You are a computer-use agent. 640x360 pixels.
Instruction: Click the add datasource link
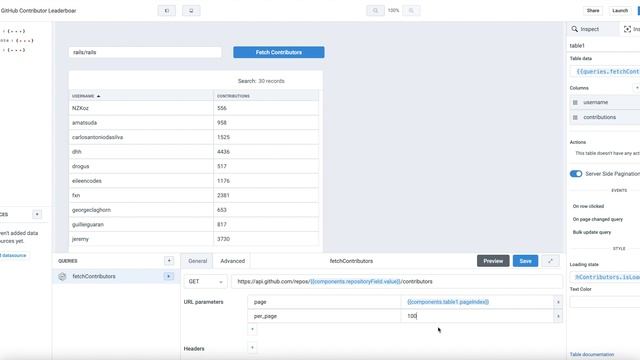[13, 256]
